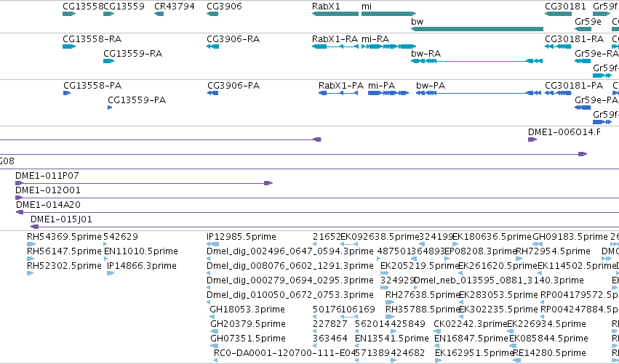
Task: Select the IP14866.3prime EST
Action: (111, 273)
